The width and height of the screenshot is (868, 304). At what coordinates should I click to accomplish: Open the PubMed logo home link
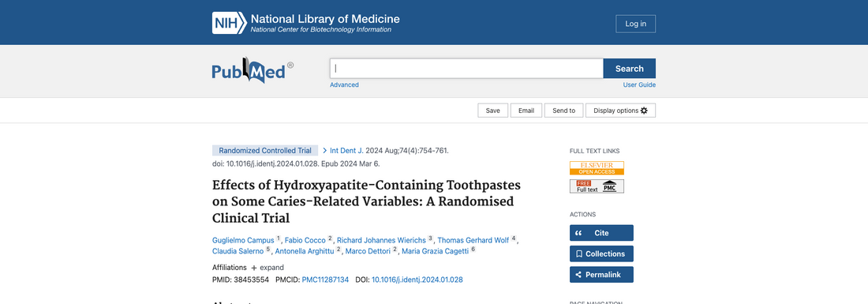click(x=253, y=70)
